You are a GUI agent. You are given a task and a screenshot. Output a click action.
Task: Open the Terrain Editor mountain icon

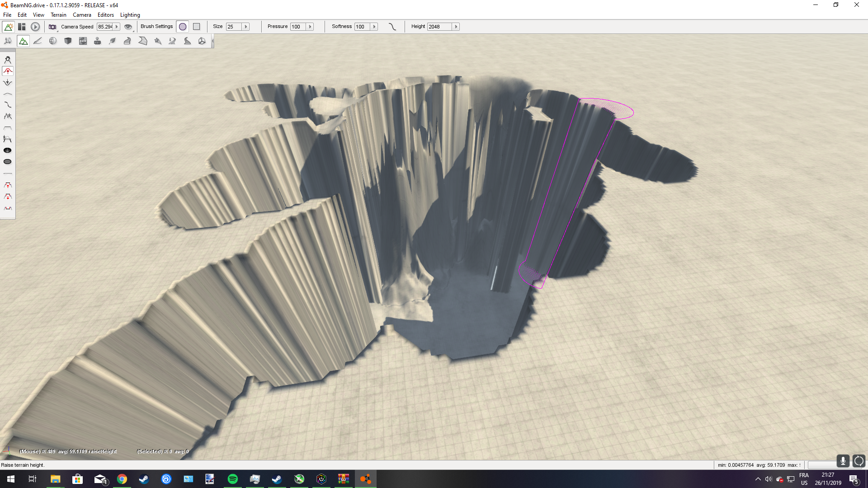coord(23,41)
